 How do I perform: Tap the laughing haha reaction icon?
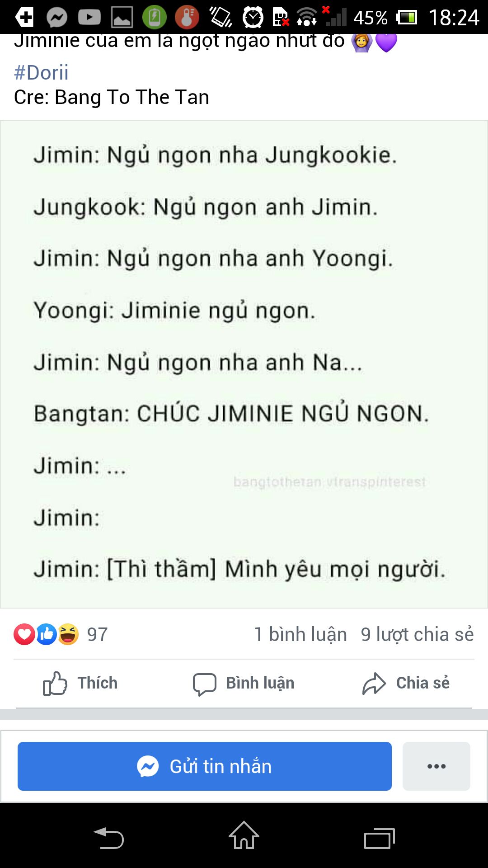tap(68, 634)
